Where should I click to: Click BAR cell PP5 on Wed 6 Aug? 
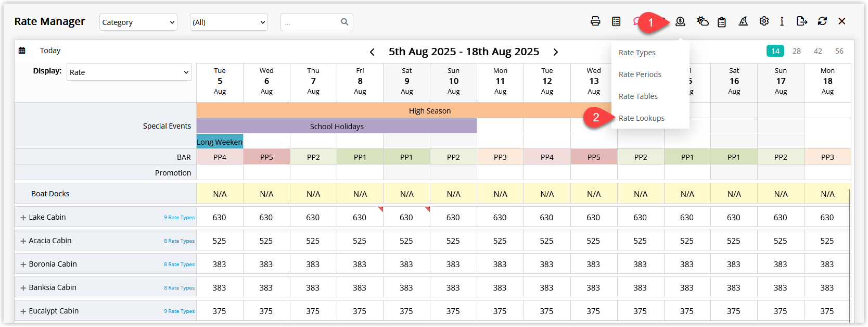(266, 157)
